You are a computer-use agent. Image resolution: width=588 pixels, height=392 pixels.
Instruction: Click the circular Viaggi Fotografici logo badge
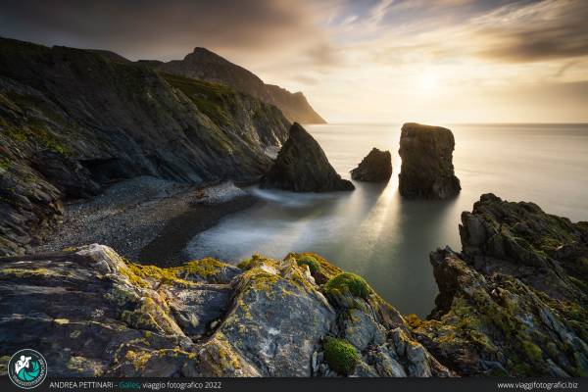(x=26, y=367)
